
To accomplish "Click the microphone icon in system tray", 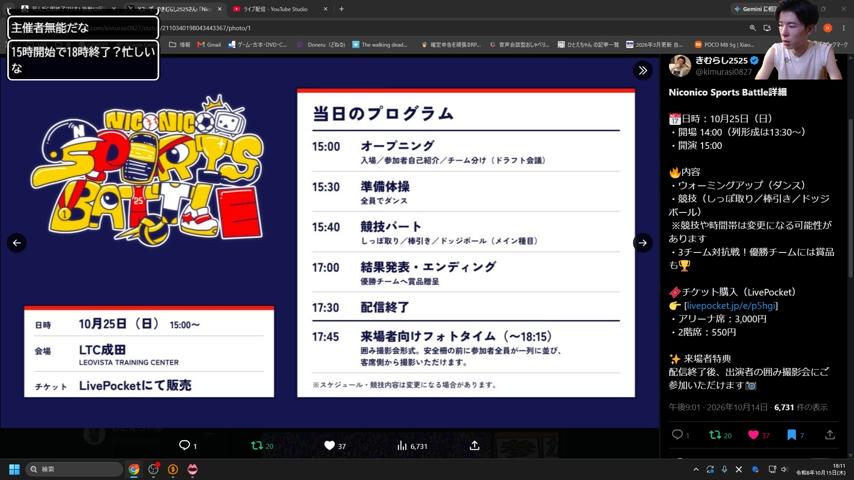I will click(724, 469).
